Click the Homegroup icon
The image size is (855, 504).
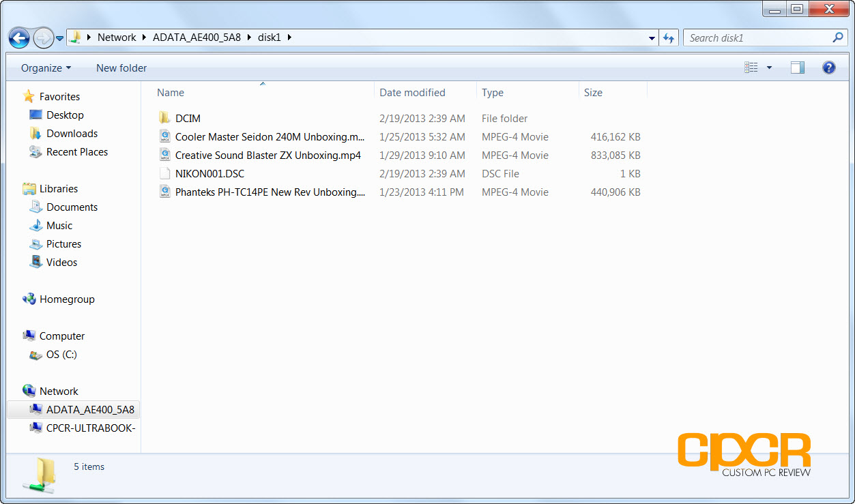click(x=29, y=299)
